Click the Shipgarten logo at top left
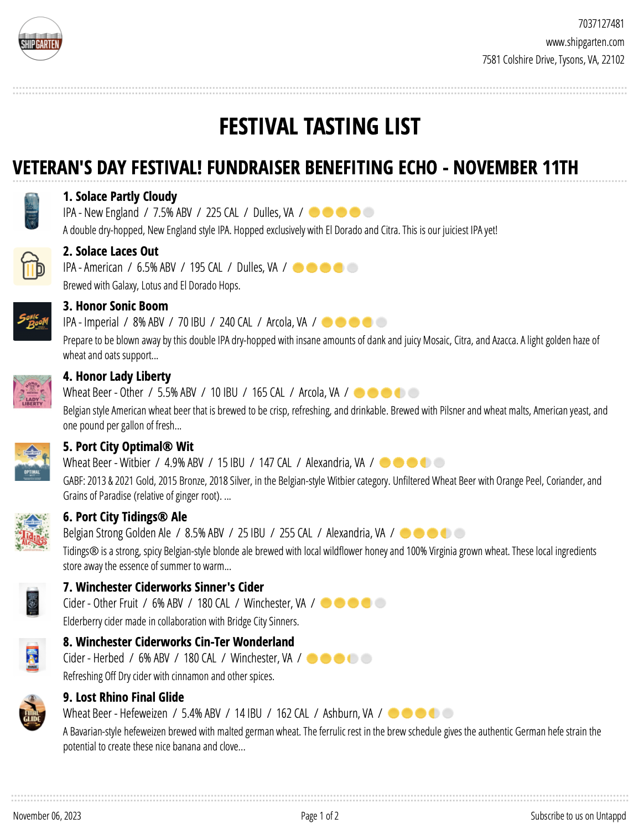The height and width of the screenshot is (829, 644). point(40,39)
